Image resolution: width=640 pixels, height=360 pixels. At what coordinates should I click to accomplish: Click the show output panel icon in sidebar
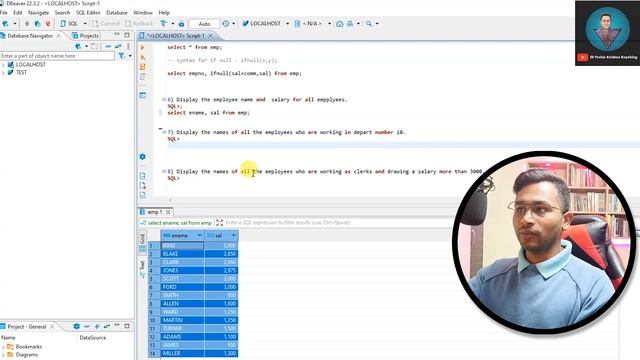(x=142, y=95)
